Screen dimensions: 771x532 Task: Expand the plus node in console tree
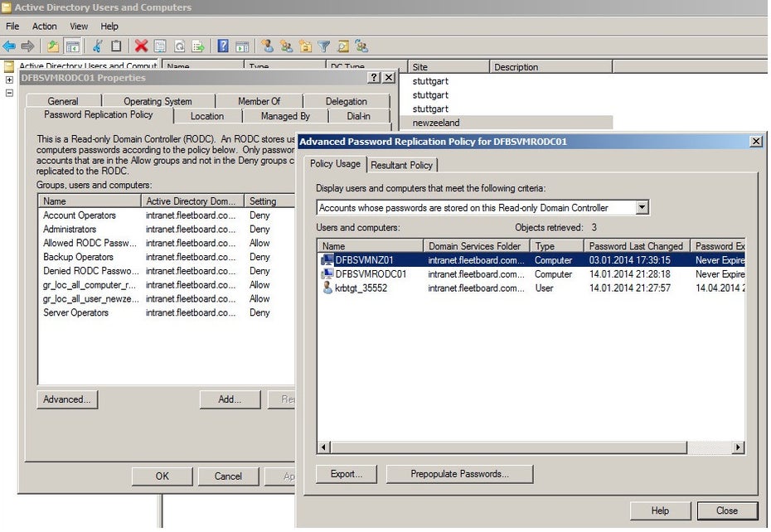click(x=9, y=80)
